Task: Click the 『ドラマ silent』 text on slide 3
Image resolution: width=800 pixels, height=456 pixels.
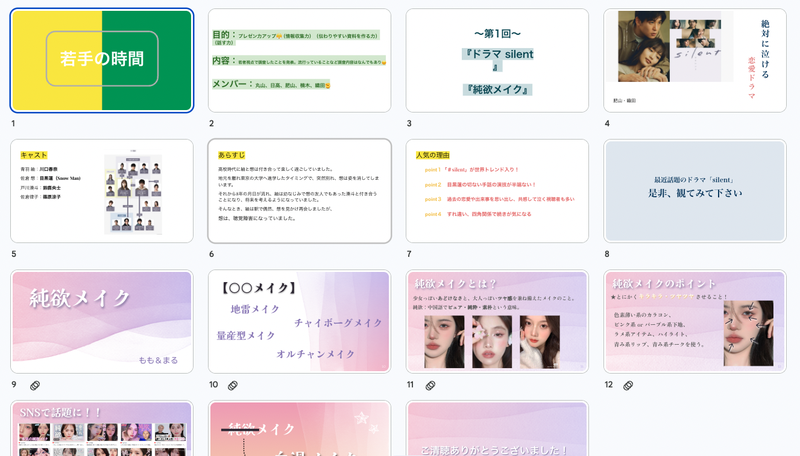Action: click(x=497, y=60)
